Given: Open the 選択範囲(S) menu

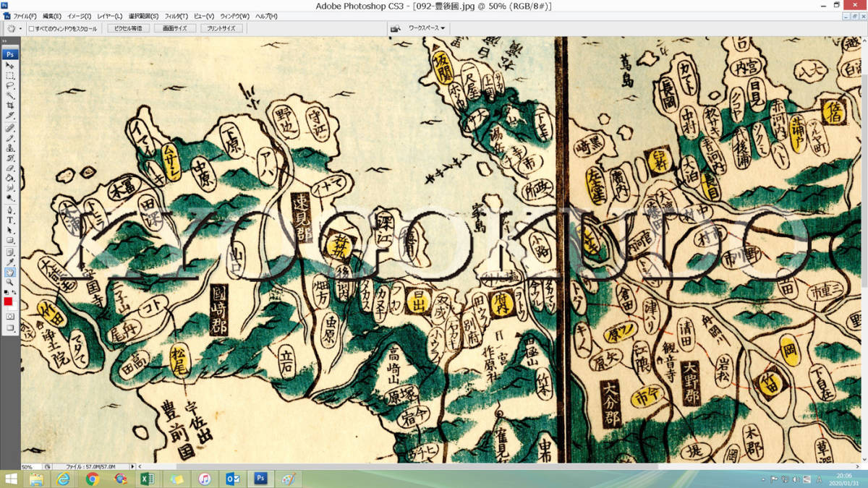Looking at the screenshot, I should [x=144, y=16].
